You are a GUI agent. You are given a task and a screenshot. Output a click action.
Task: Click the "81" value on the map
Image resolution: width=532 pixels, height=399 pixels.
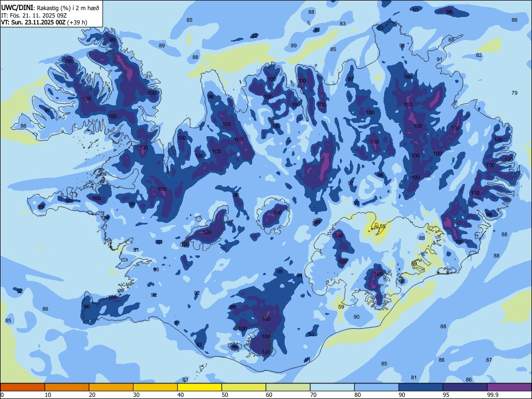(x=413, y=377)
